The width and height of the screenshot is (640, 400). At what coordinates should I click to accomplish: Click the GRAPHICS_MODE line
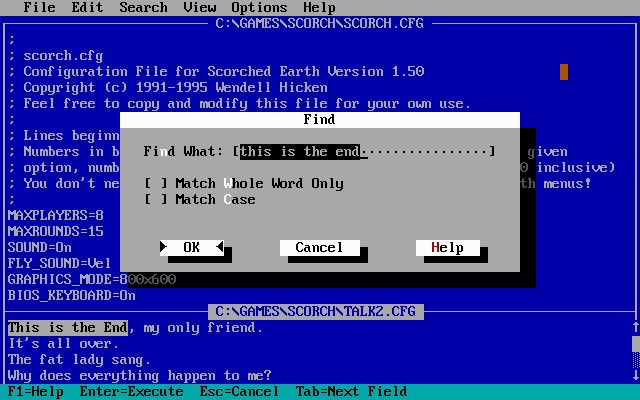[92, 280]
